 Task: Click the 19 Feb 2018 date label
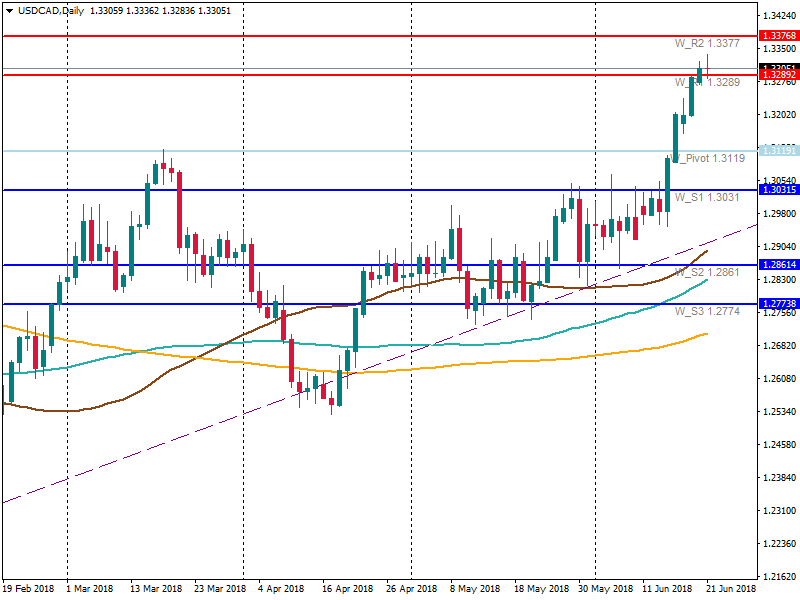(29, 590)
